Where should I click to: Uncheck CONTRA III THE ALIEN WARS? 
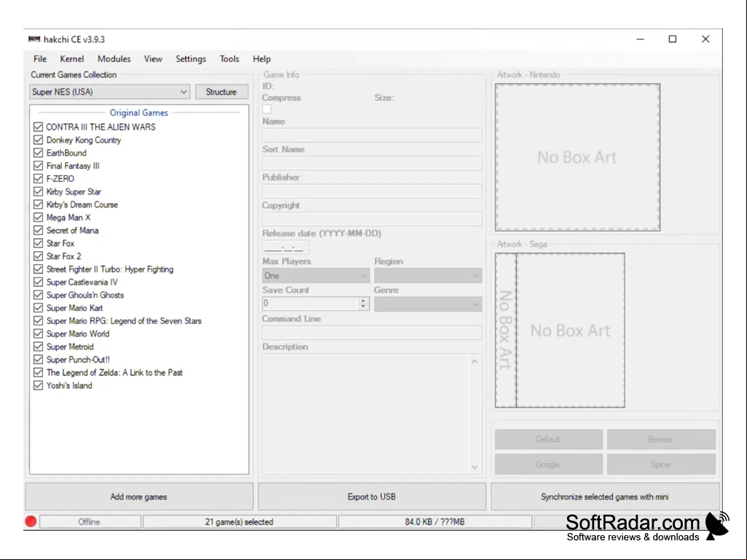pos(39,127)
